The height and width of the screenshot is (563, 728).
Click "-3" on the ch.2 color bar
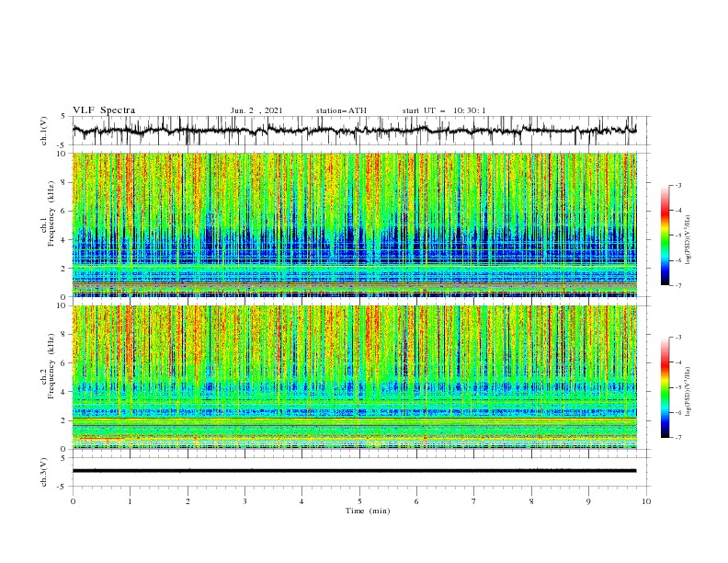coord(677,338)
